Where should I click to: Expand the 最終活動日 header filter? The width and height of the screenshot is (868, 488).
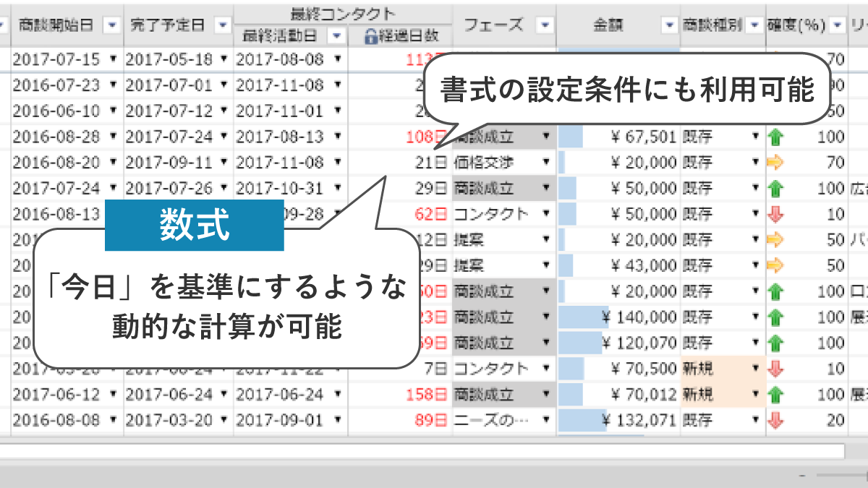(336, 35)
